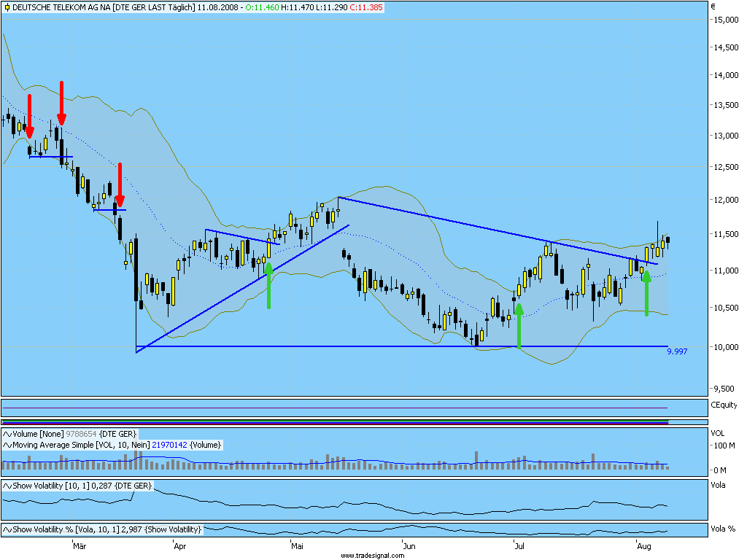Image resolution: width=747 pixels, height=560 pixels.
Task: Open the www.tradesignal.com link
Action: 373,555
